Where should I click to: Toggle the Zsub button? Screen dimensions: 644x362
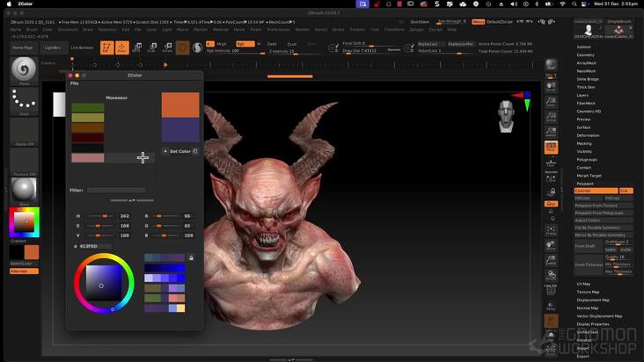(292, 44)
